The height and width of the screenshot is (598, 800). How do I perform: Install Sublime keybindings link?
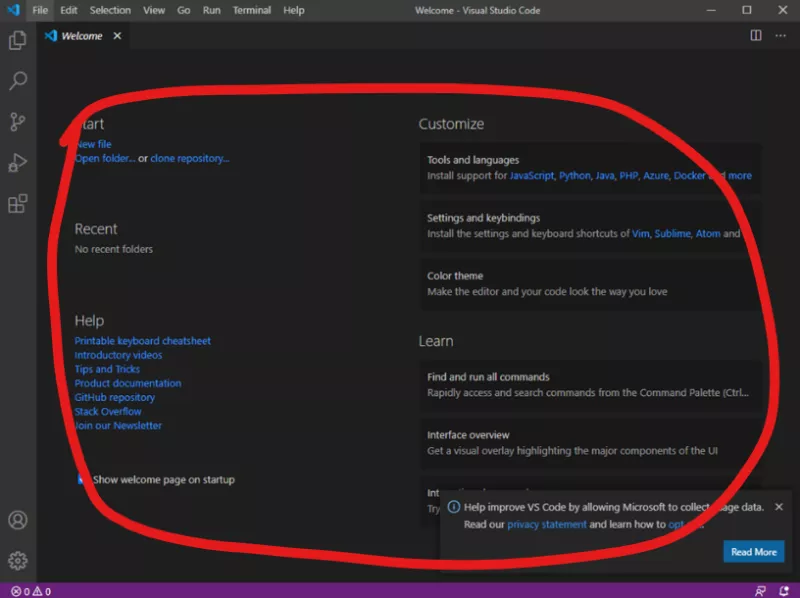pyautogui.click(x=672, y=234)
